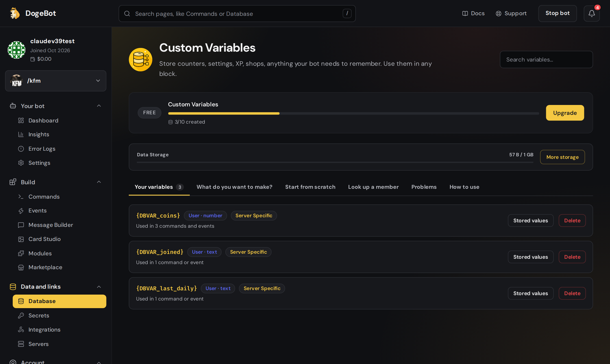Click the Upgrade button
This screenshot has height=364, width=610.
565,113
